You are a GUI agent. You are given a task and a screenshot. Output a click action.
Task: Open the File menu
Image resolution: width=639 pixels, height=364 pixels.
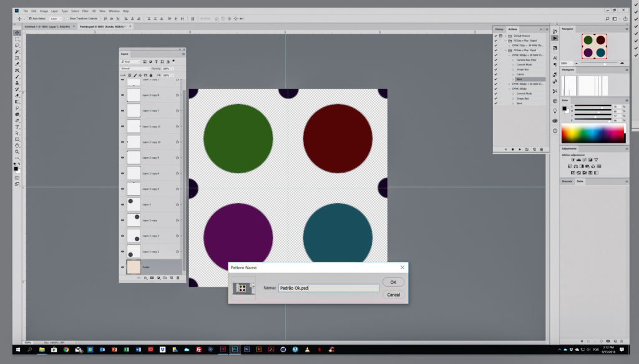tap(25, 11)
